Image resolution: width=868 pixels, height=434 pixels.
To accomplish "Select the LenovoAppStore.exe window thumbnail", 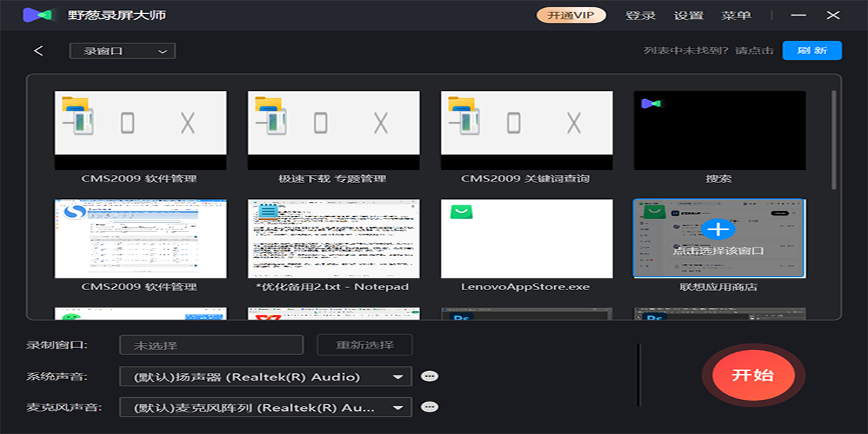I will (x=527, y=239).
